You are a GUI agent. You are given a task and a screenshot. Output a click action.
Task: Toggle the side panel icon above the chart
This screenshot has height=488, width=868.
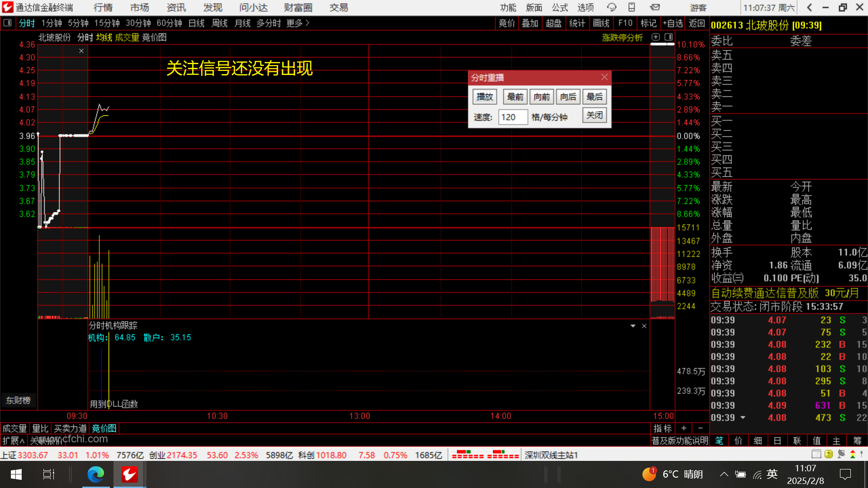tap(669, 37)
